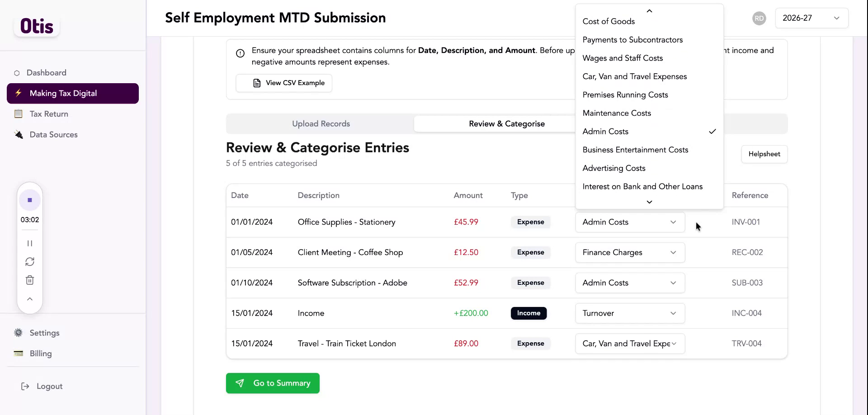This screenshot has width=868, height=415.
Task: Click the lightning bolt Making Tax Digital icon
Action: pyautogui.click(x=19, y=93)
